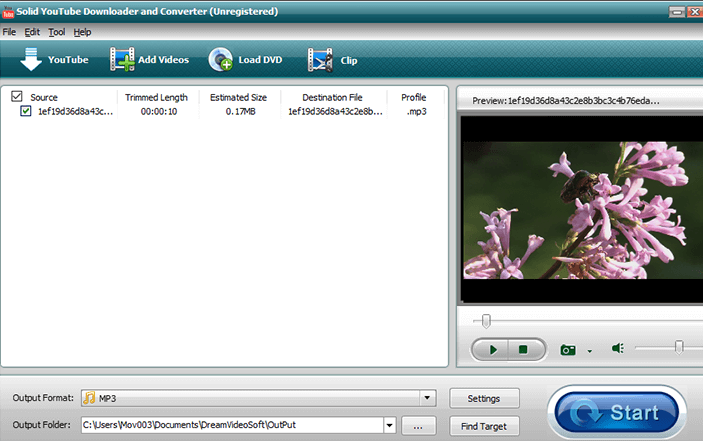Play the preview video

[x=491, y=350]
